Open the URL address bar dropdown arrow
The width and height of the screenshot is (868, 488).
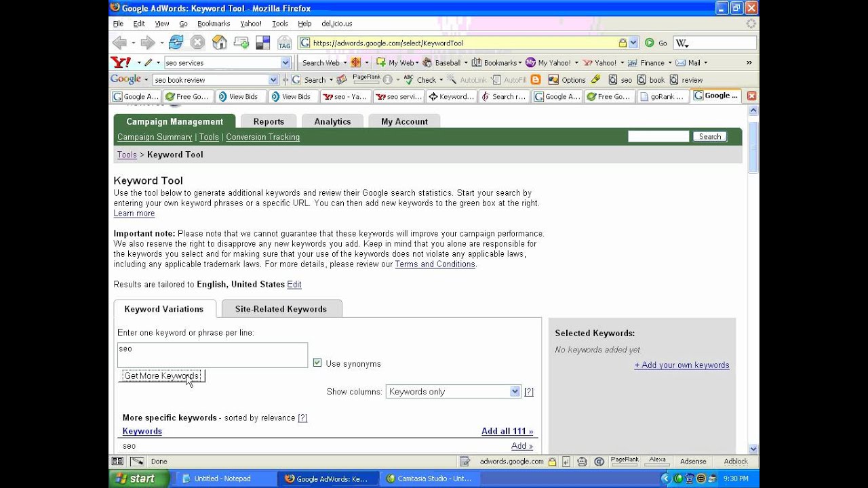633,43
